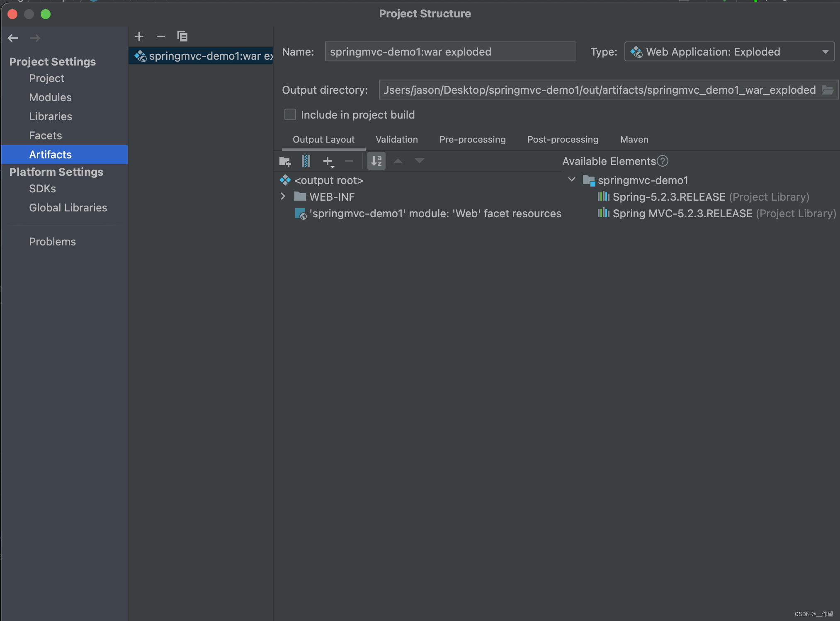840x621 pixels.
Task: Click the artifact Name input field
Action: click(449, 52)
